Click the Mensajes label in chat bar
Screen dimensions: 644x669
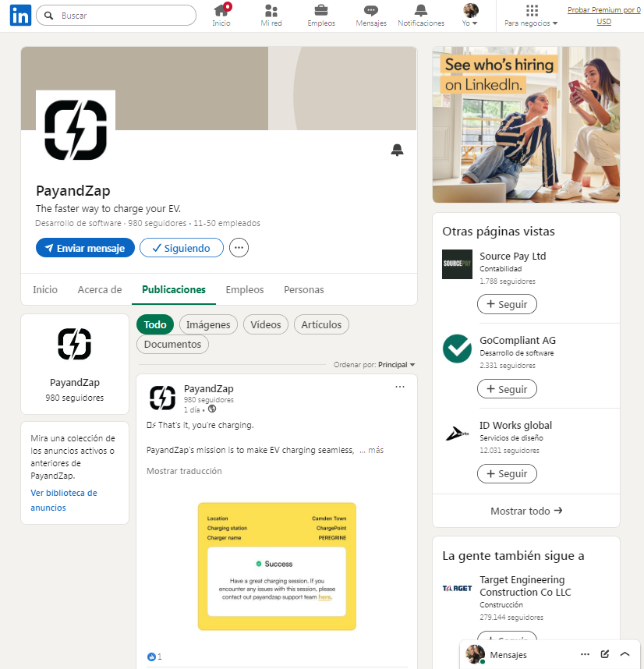(508, 655)
